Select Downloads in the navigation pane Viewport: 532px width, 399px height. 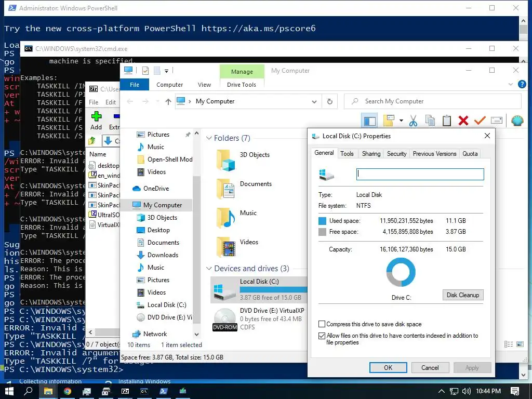pos(163,255)
